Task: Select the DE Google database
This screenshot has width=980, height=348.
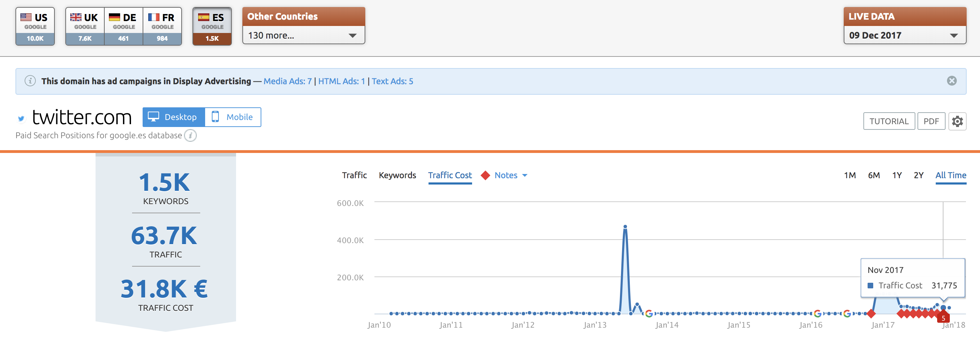Action: click(124, 26)
